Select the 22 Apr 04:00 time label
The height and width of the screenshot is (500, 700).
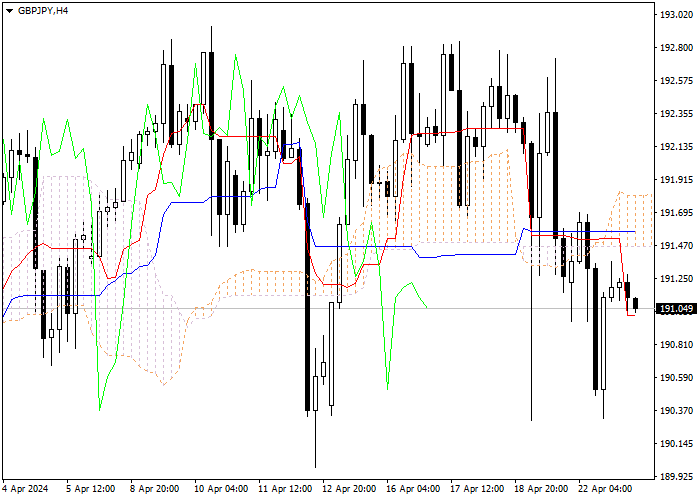[x=605, y=489]
